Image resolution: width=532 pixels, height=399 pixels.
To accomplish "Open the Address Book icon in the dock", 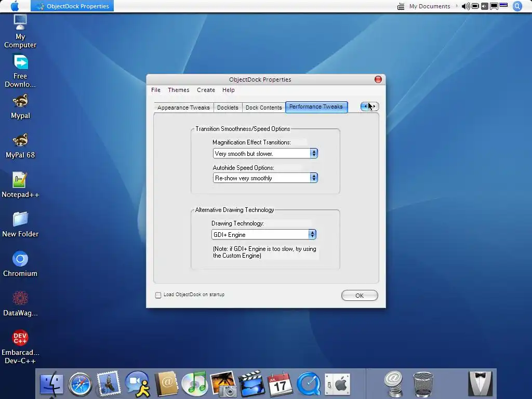I will (x=166, y=384).
